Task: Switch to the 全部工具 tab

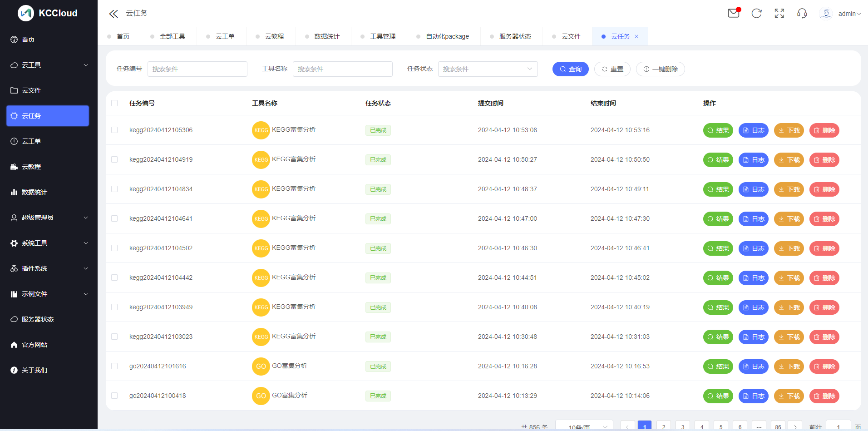Action: (169, 36)
